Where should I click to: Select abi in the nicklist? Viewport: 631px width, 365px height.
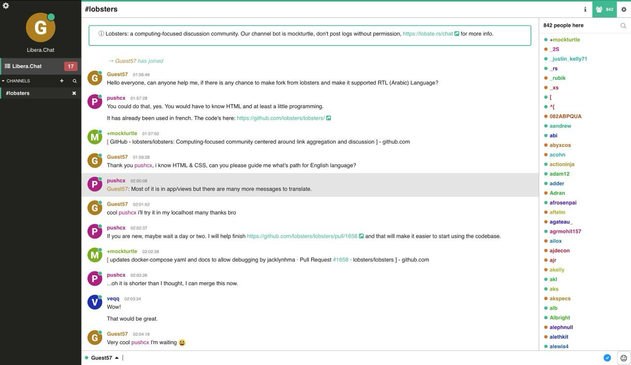(x=553, y=136)
